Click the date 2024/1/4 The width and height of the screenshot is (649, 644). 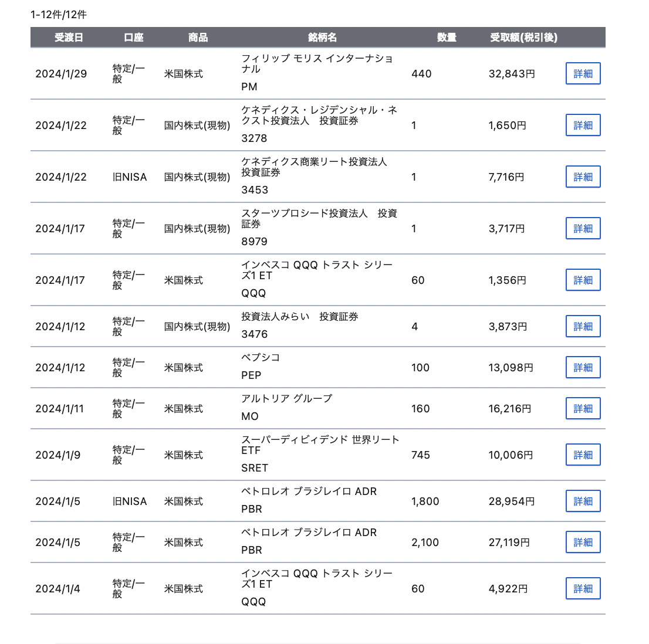[x=58, y=589]
